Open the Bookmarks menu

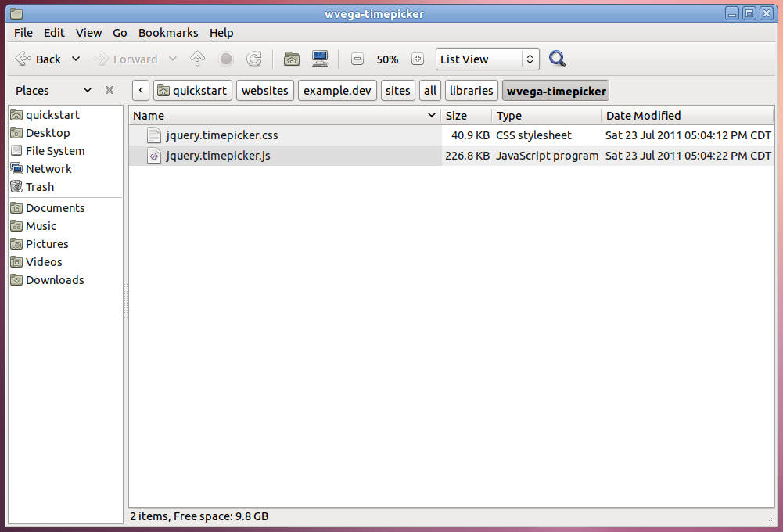click(167, 33)
